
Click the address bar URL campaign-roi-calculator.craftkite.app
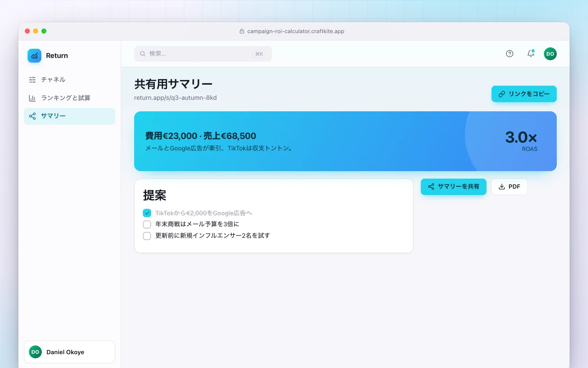pyautogui.click(x=296, y=31)
